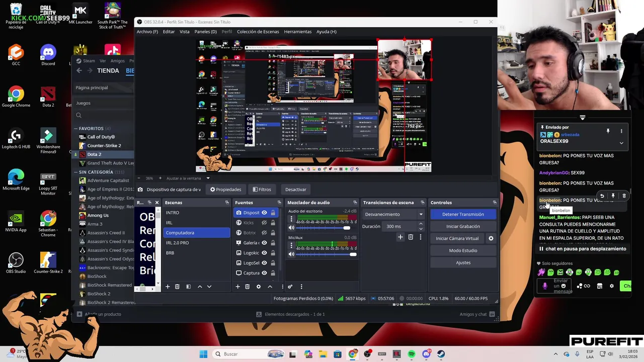644x362 pixels.
Task: Undock the Mezclador de audio panel
Action: pyautogui.click(x=355, y=203)
